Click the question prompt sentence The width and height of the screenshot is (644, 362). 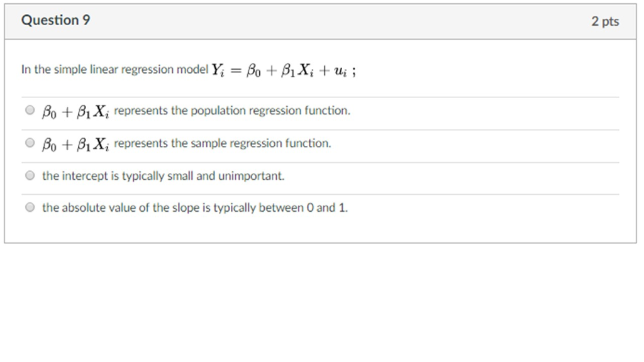click(113, 69)
